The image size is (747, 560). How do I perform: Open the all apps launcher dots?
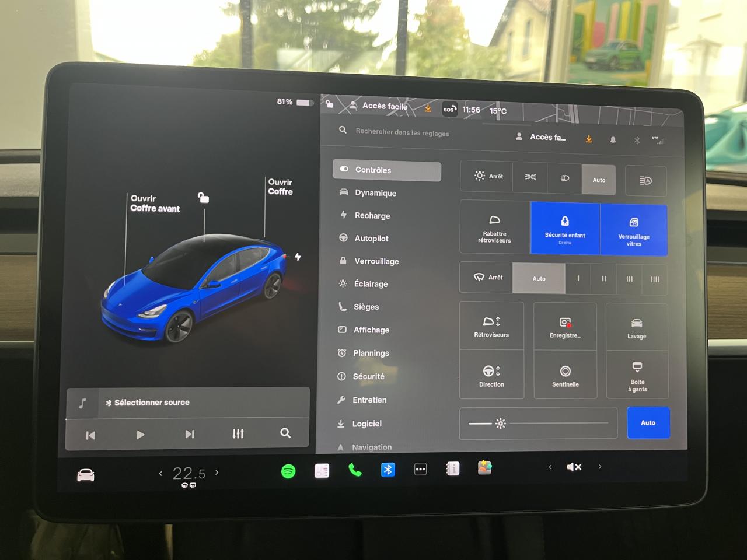[420, 470]
